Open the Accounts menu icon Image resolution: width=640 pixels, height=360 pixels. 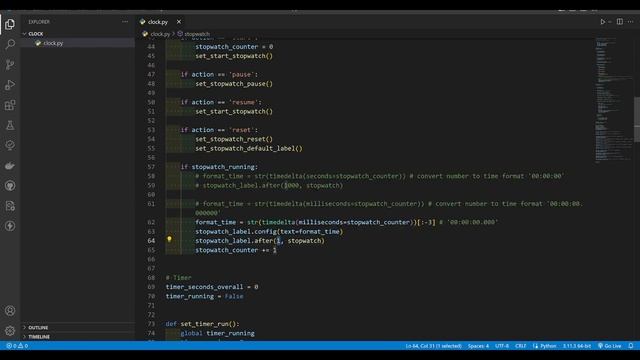[10, 311]
